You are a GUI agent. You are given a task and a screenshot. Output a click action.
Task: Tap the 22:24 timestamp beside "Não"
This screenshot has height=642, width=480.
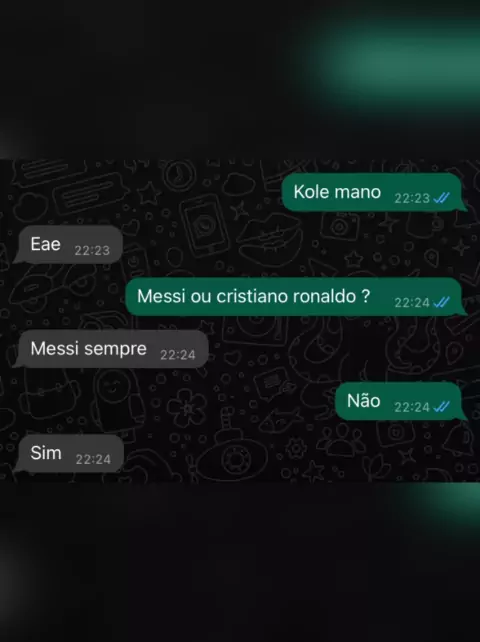click(x=412, y=407)
